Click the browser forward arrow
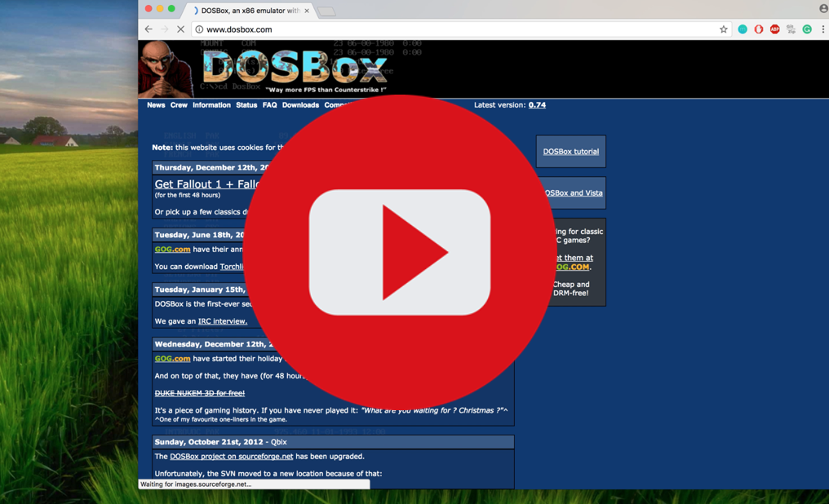829x504 pixels. pos(165,29)
